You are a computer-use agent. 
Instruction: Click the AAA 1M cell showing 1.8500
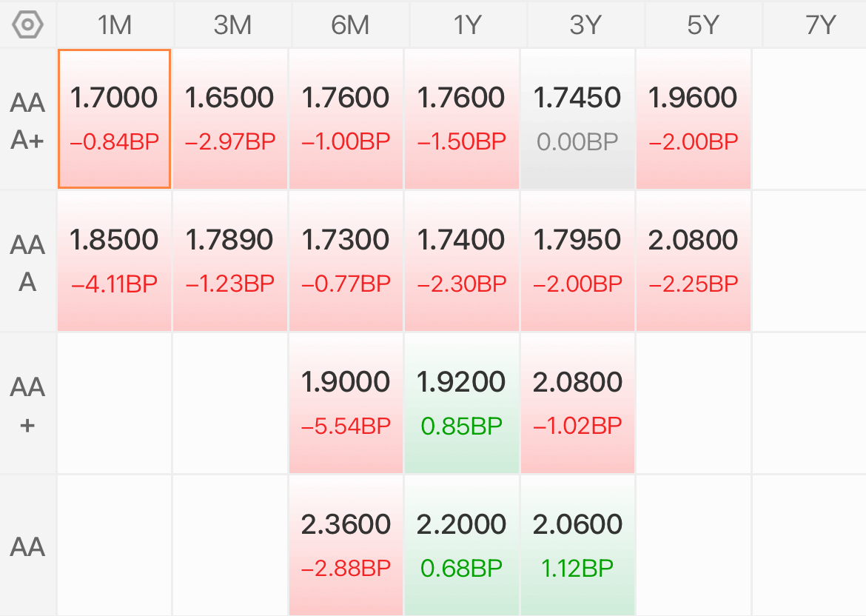point(114,261)
